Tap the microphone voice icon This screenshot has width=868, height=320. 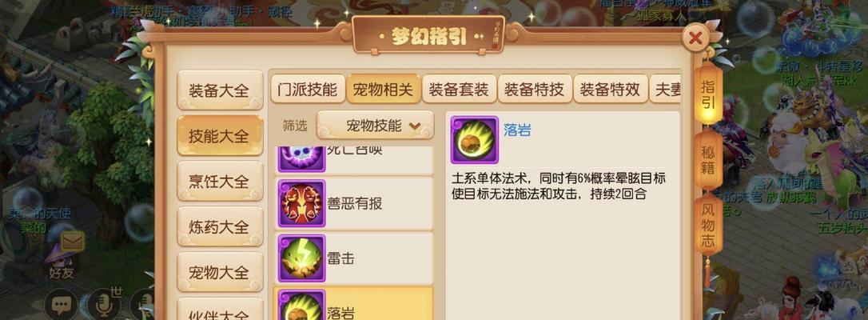pos(103,306)
